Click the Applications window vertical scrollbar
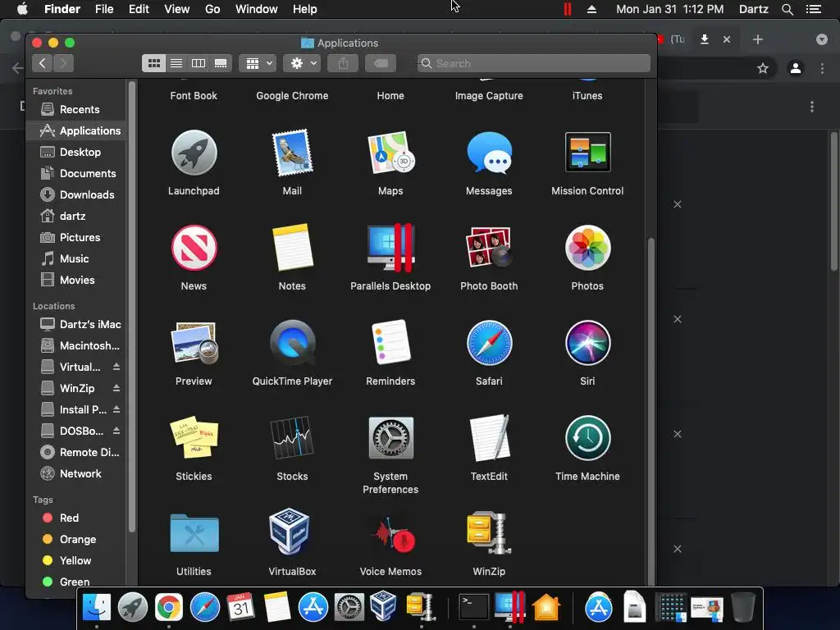Image resolution: width=840 pixels, height=630 pixels. [651, 412]
